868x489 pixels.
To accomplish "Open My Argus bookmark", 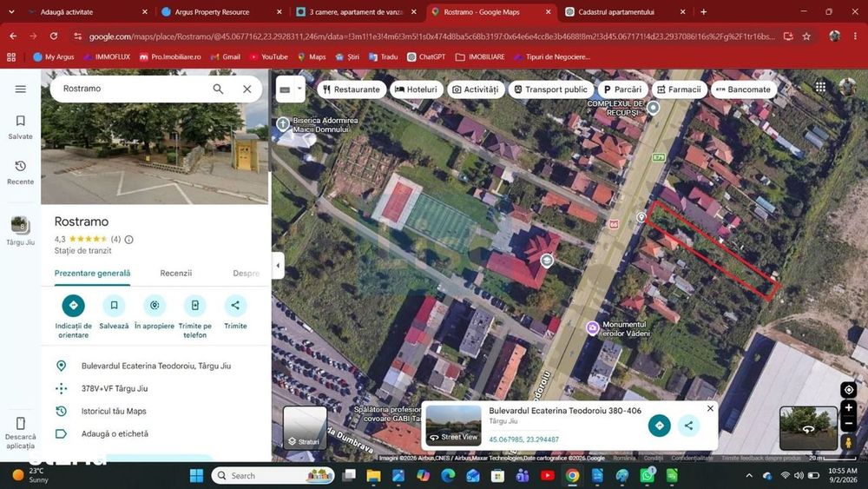I will tap(54, 56).
